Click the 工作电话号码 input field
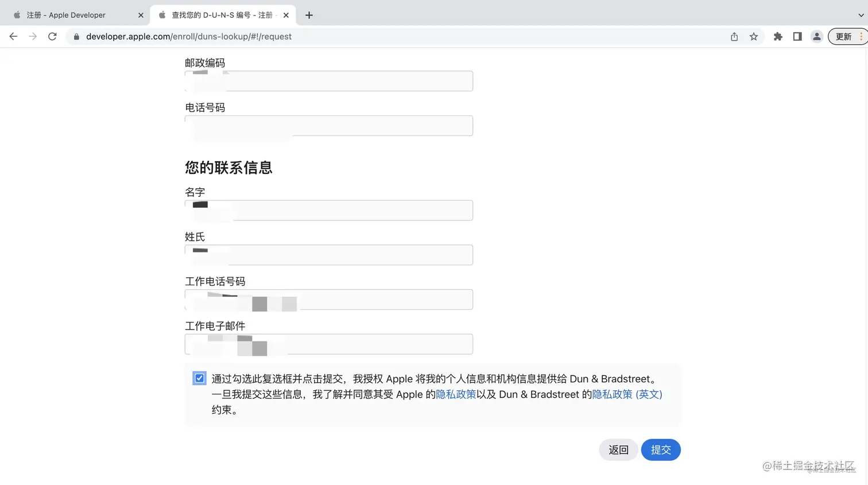The image size is (868, 485). 329,300
